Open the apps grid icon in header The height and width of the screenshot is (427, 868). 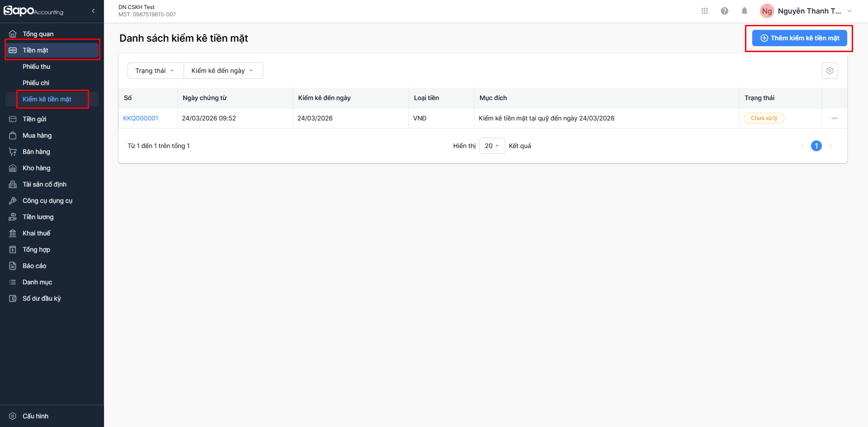tap(704, 11)
